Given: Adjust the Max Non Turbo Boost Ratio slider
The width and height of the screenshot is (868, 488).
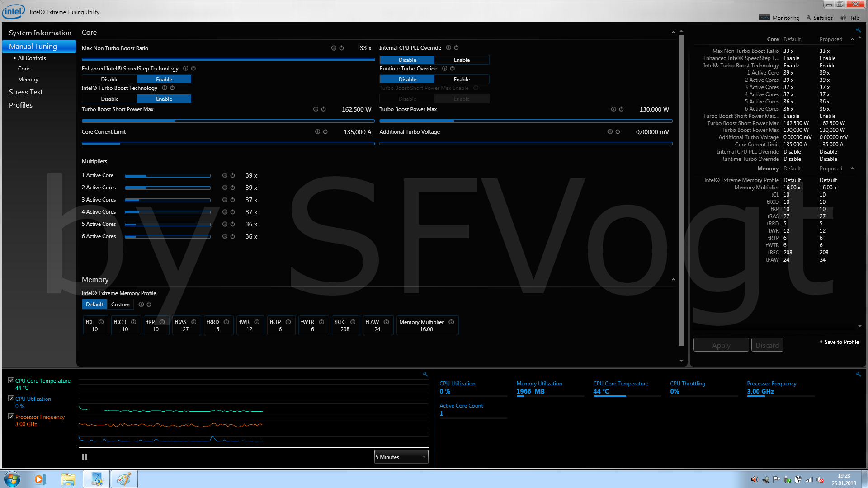Looking at the screenshot, I should click(x=228, y=59).
